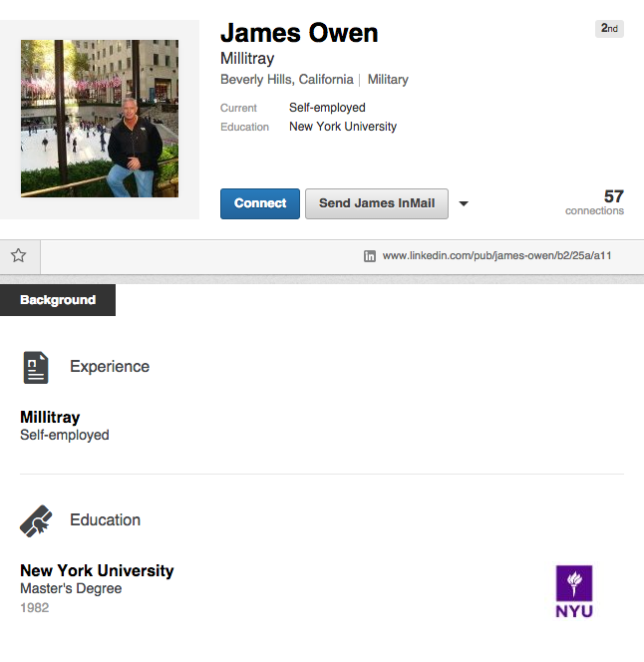Open the Millitray title under Experience

[50, 417]
